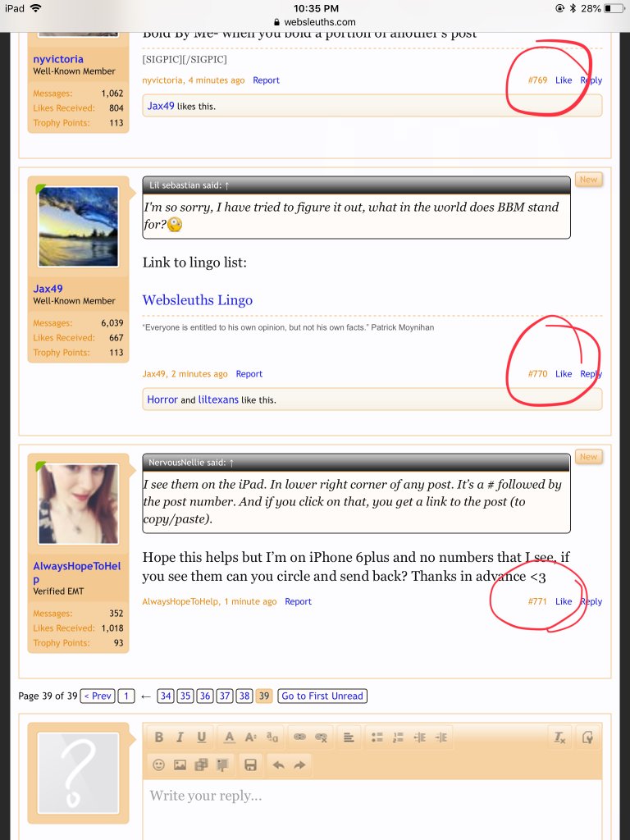
Task: Click the insert image icon
Action: click(180, 765)
